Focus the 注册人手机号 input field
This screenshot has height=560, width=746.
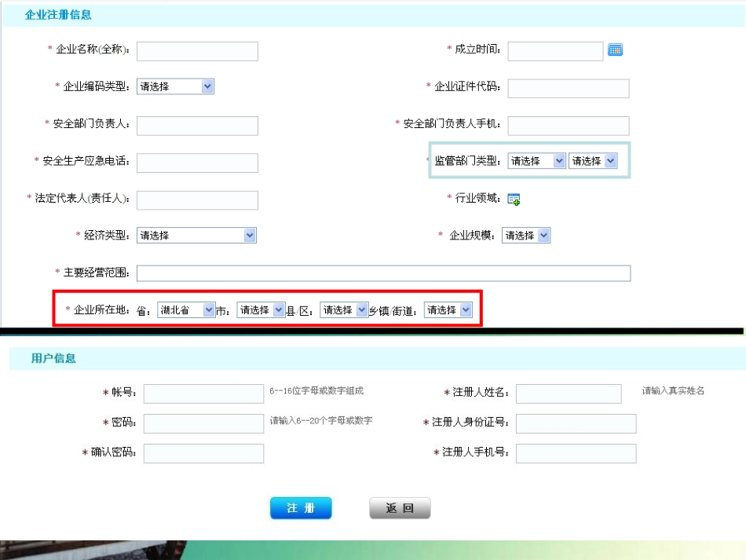coord(576,453)
